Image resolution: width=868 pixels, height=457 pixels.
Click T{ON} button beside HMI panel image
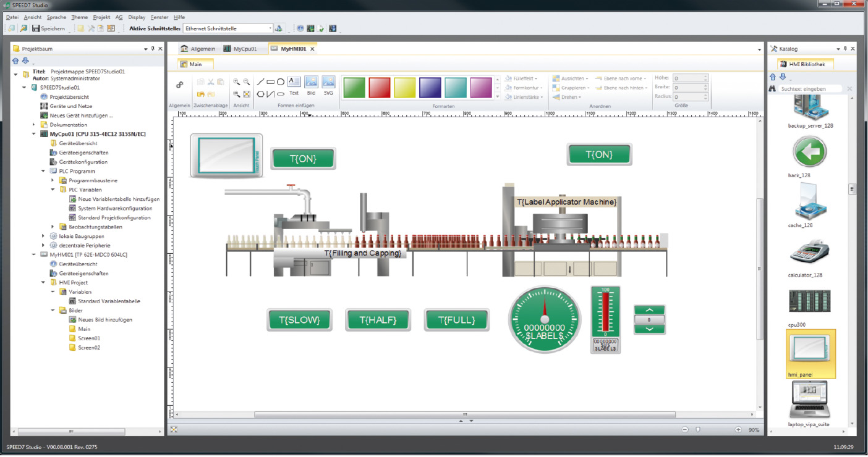click(x=303, y=159)
